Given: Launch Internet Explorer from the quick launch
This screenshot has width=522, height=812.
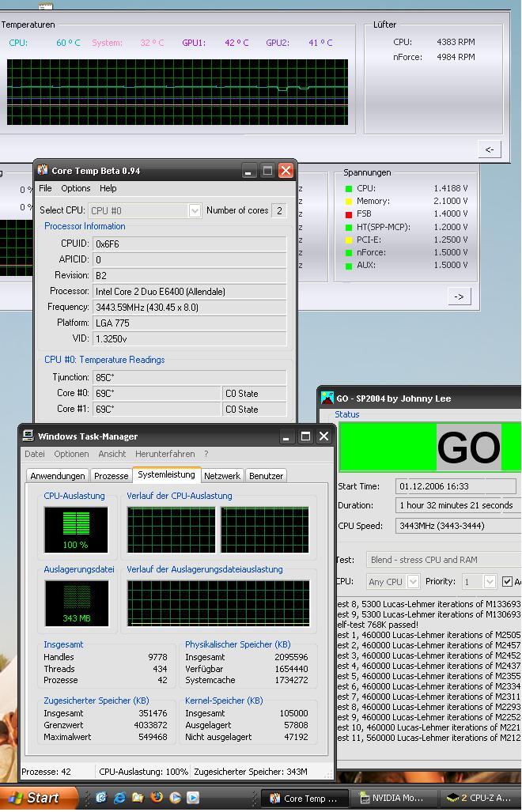Looking at the screenshot, I should pyautogui.click(x=119, y=798).
